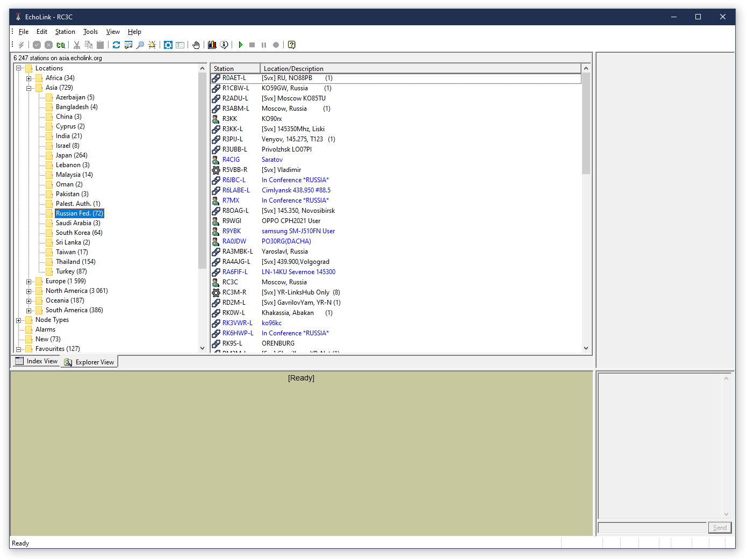Click the link icon beside R0AET-L
The width and height of the screenshot is (747, 560).
click(216, 78)
